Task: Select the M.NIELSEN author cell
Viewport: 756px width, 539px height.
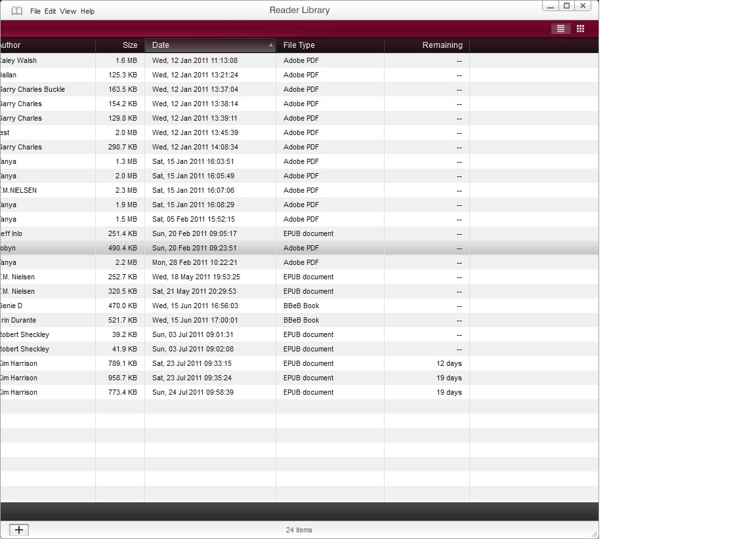Action: 18,191
